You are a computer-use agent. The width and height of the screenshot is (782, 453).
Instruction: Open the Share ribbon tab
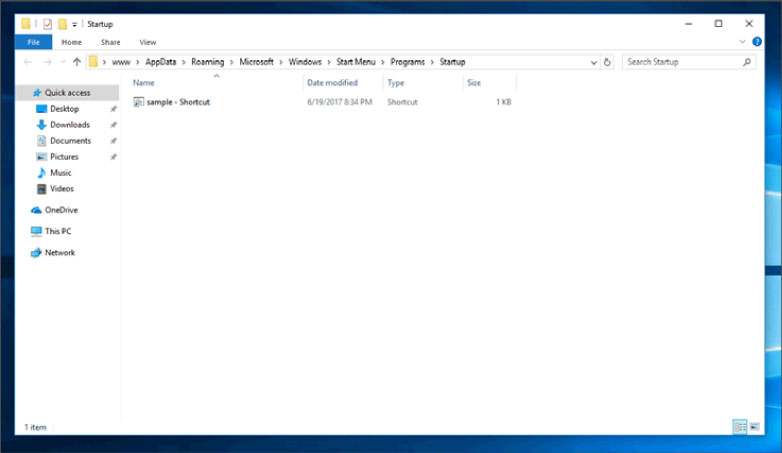pos(110,42)
